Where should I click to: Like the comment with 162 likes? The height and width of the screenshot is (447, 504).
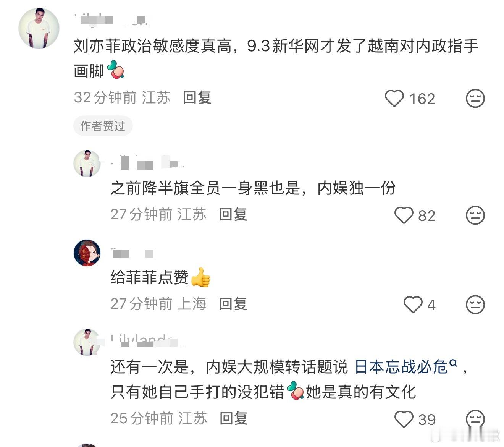pos(394,98)
